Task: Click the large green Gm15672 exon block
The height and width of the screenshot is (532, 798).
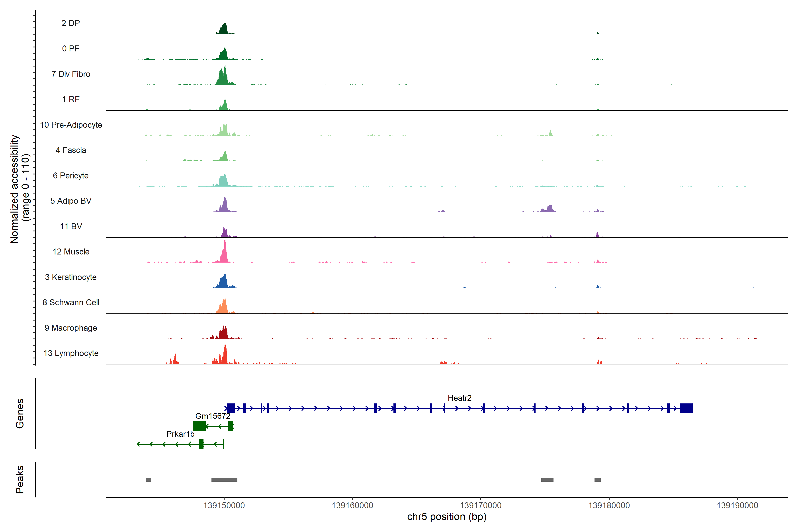Action: [199, 426]
